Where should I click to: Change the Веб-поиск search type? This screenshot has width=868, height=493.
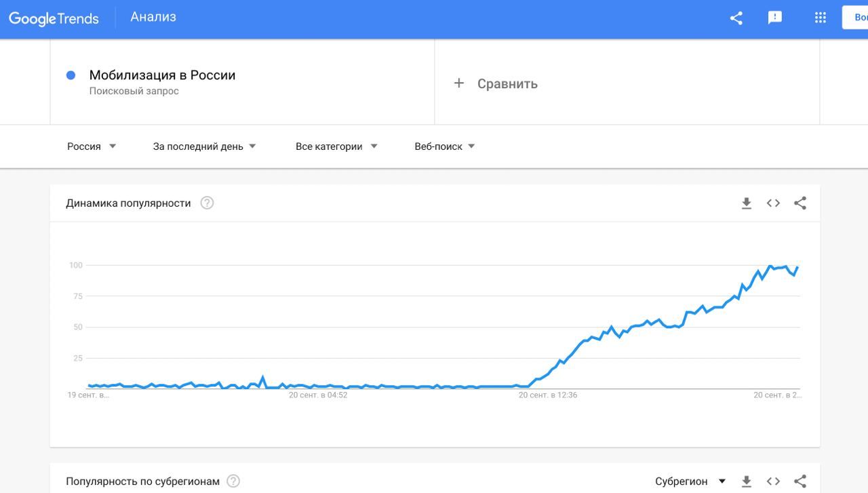(x=444, y=146)
